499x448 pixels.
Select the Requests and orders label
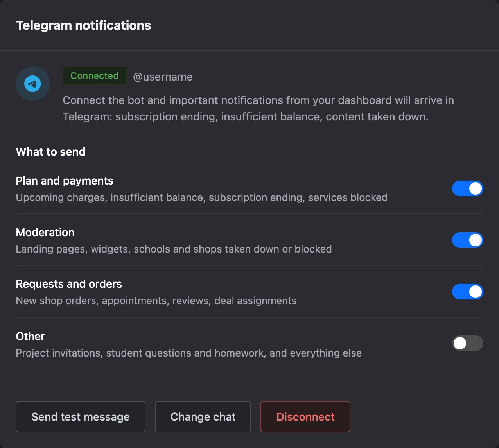point(69,284)
